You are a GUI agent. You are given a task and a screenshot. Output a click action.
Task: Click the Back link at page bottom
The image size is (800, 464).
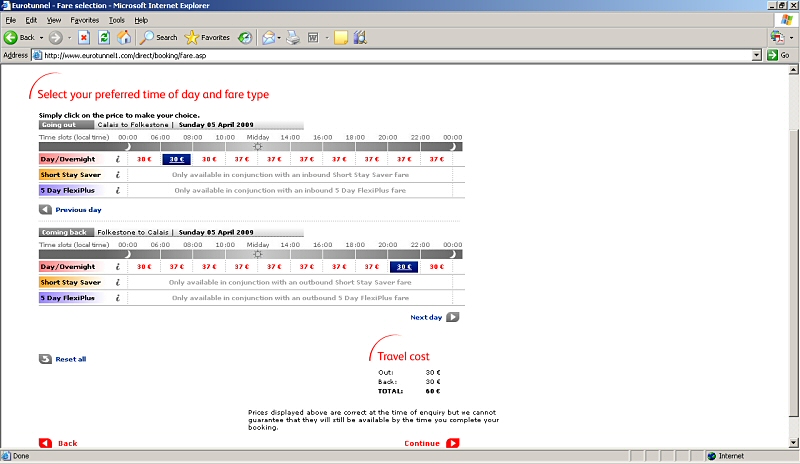(67, 443)
